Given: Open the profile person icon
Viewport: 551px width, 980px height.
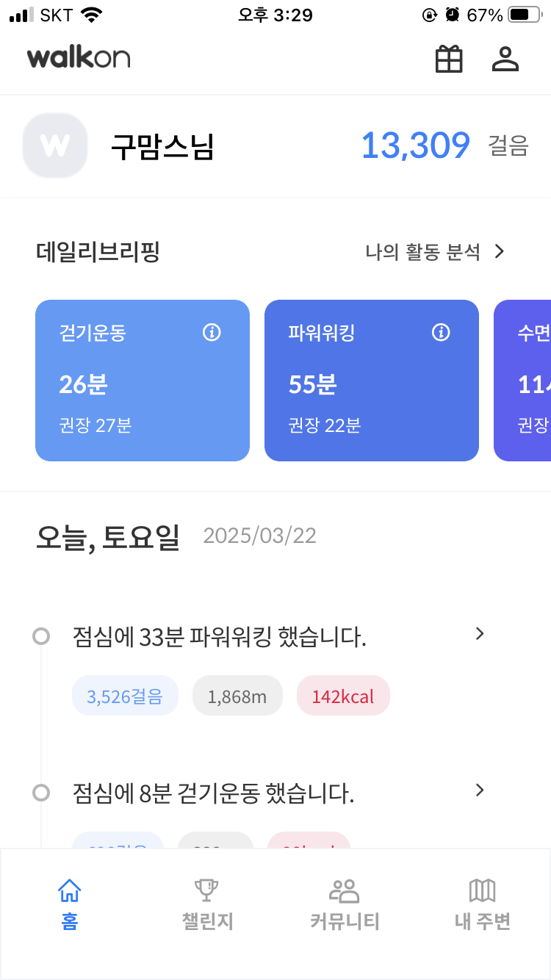Looking at the screenshot, I should (505, 60).
